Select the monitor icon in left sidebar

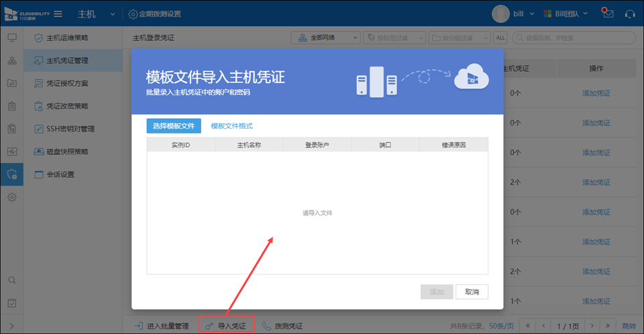[11, 38]
